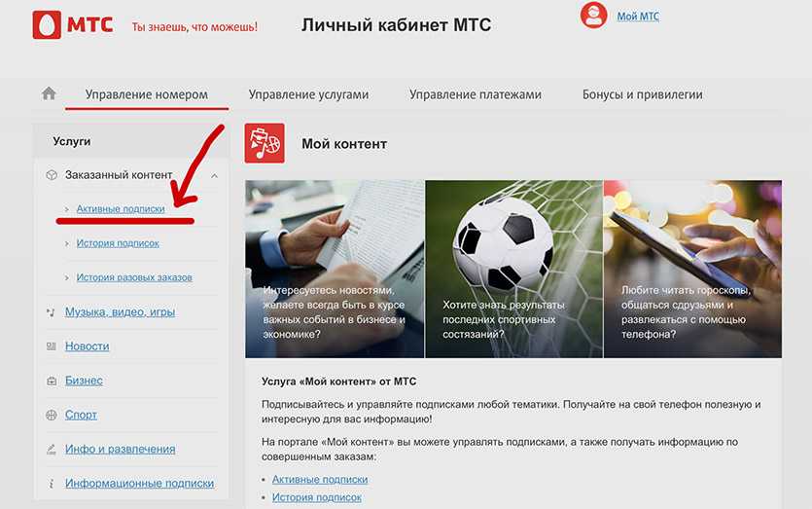This screenshot has width=812, height=509.
Task: Open the Информационные подписки link
Action: pyautogui.click(x=139, y=483)
